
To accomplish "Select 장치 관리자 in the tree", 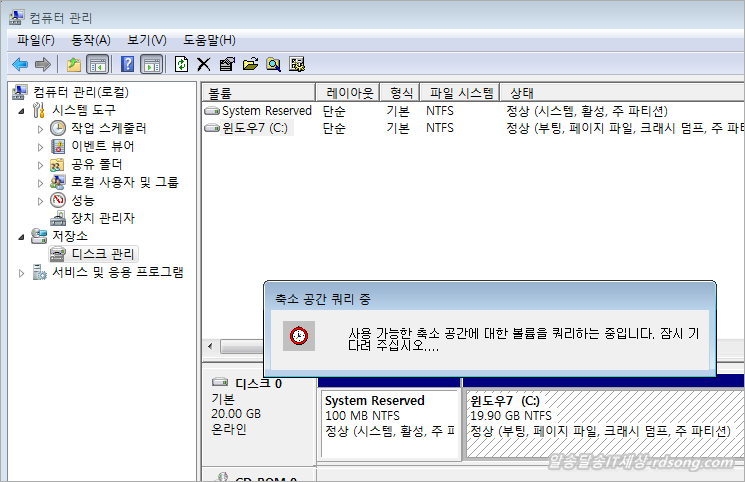I will (102, 218).
